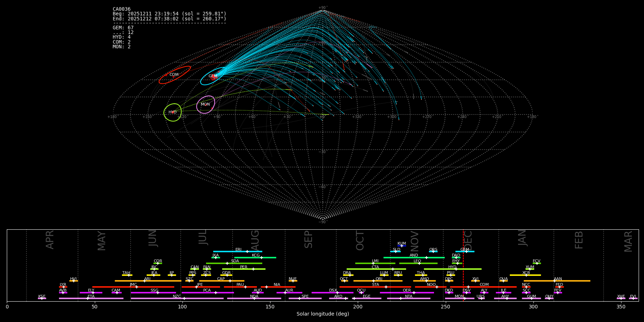The height and width of the screenshot is (322, 644).
Task: Click the LEO shower bar in the timeline
Action: 418,263
